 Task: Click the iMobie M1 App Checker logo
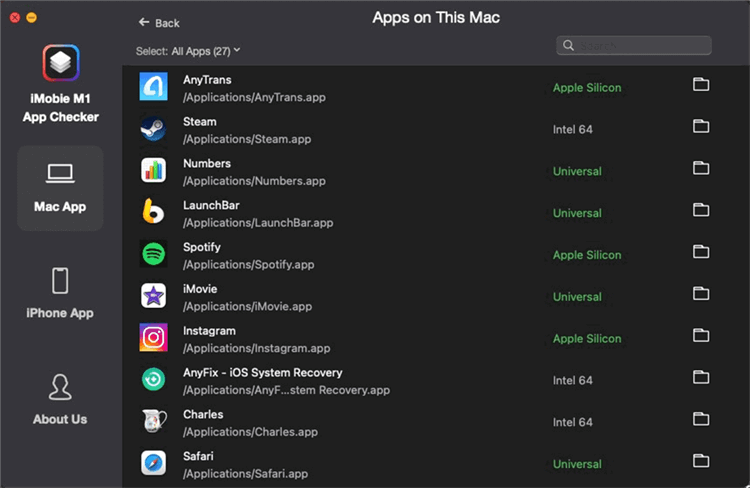pyautogui.click(x=61, y=63)
